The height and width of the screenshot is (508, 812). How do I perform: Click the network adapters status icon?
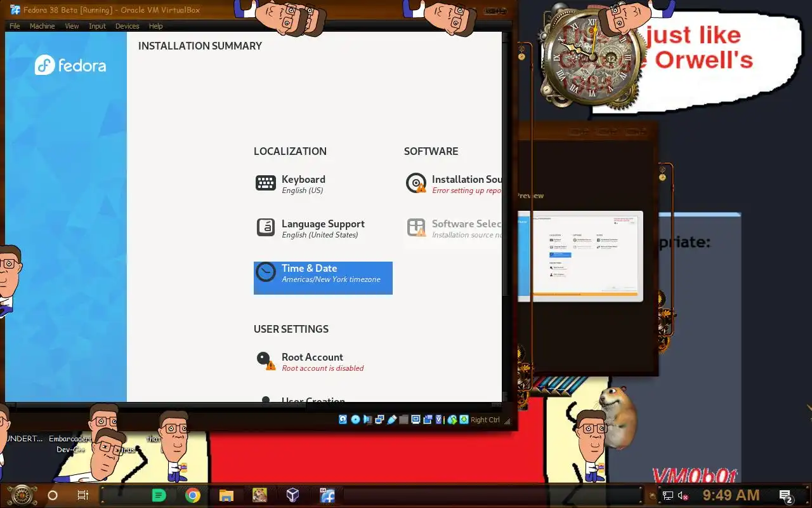coord(379,419)
